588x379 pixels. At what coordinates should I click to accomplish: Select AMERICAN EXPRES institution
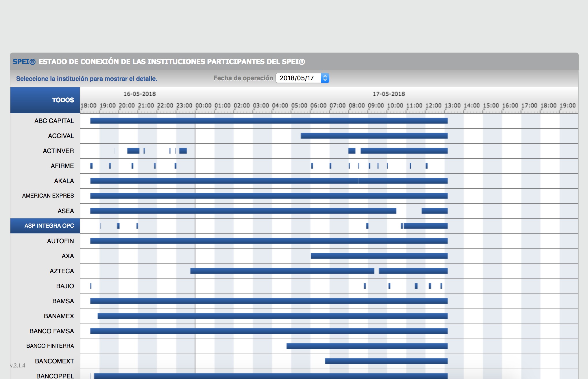click(x=45, y=196)
